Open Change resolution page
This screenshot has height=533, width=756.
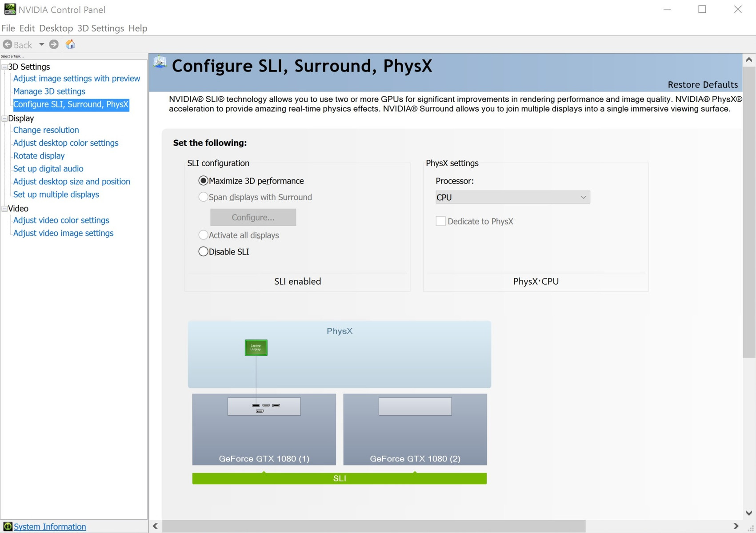click(46, 130)
